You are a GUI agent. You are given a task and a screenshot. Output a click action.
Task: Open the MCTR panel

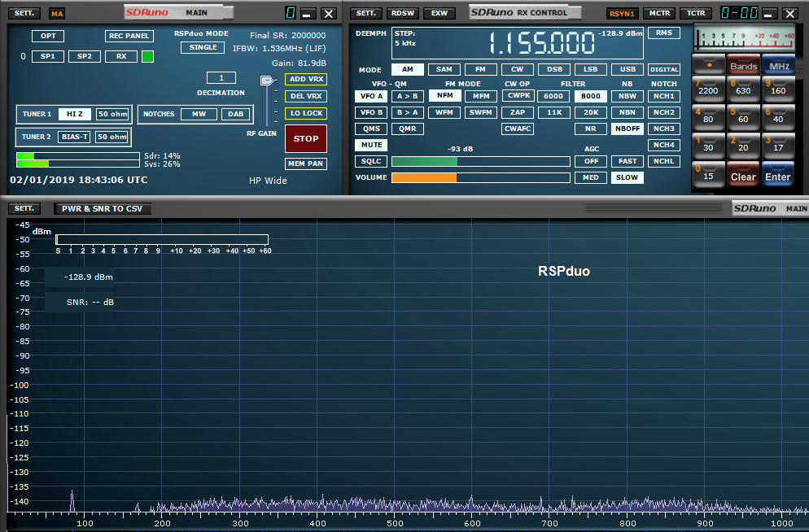click(x=659, y=13)
